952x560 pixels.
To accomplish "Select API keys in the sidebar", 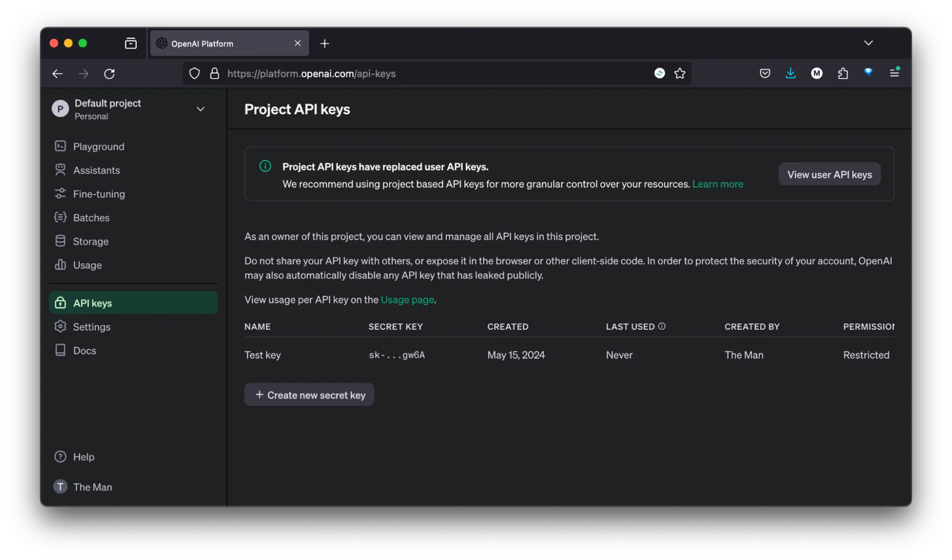I will tap(133, 303).
